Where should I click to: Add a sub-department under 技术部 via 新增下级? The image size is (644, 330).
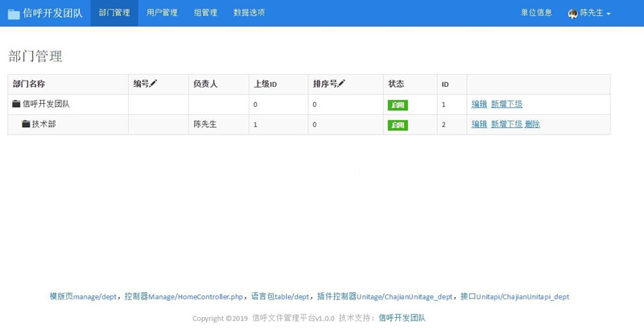tap(506, 124)
